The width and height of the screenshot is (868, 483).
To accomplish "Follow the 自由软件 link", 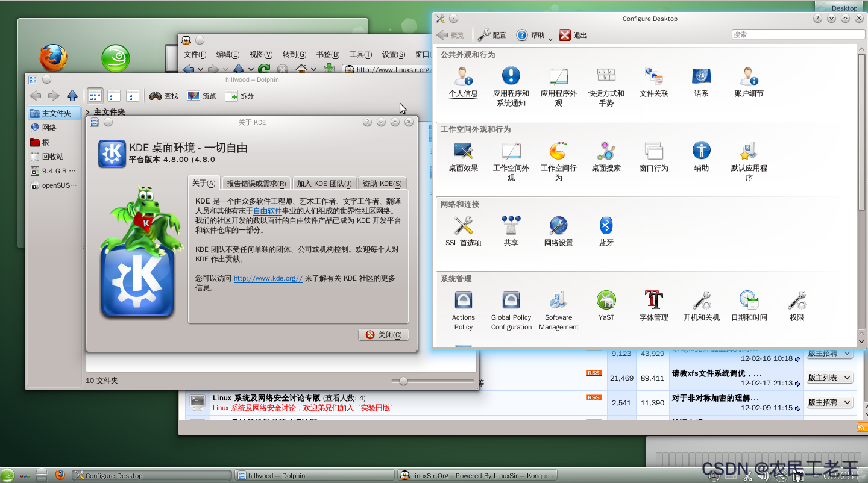I will (268, 211).
